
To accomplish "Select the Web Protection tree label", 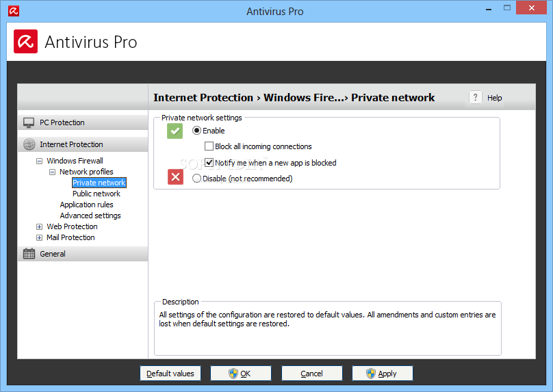I will pyautogui.click(x=72, y=226).
